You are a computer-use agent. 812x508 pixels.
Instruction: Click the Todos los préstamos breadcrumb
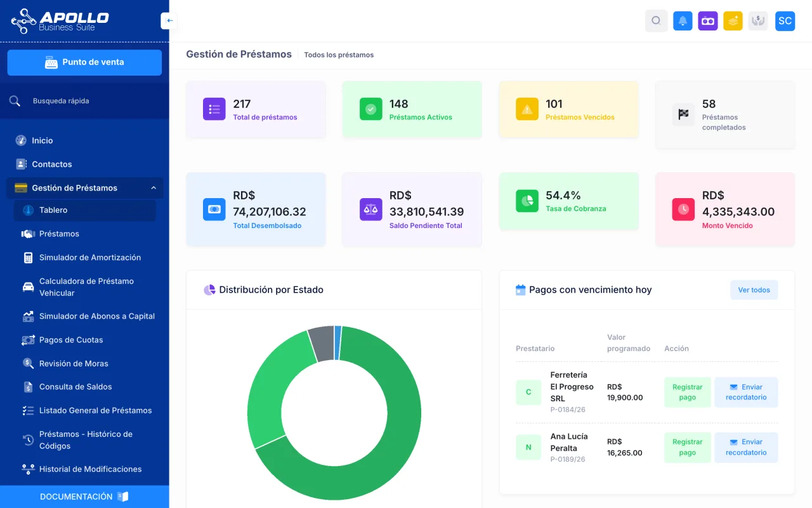pos(339,55)
